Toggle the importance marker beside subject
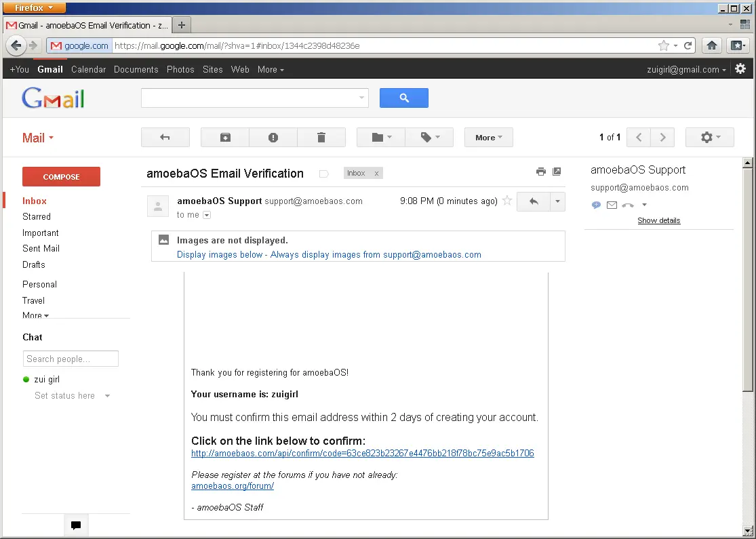The image size is (756, 539). (324, 174)
